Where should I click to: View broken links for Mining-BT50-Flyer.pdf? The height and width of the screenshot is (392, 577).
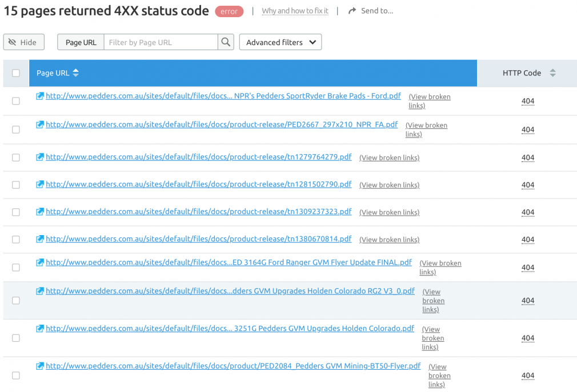tap(440, 375)
